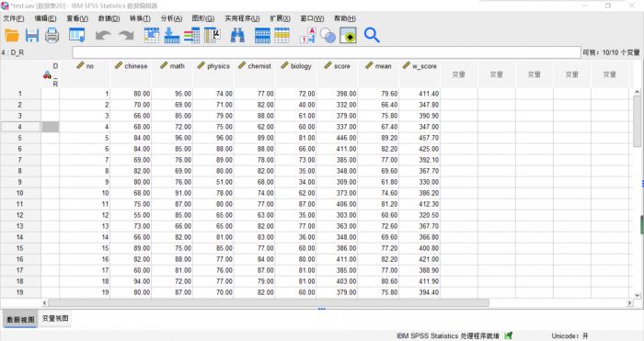Open the 分析(A) menu
This screenshot has height=341, width=644.
(171, 18)
